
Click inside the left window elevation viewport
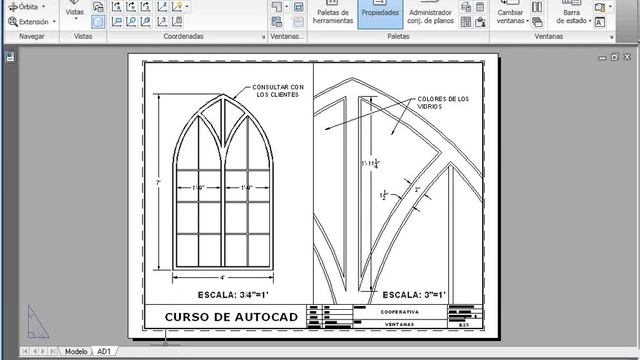pyautogui.click(x=229, y=183)
